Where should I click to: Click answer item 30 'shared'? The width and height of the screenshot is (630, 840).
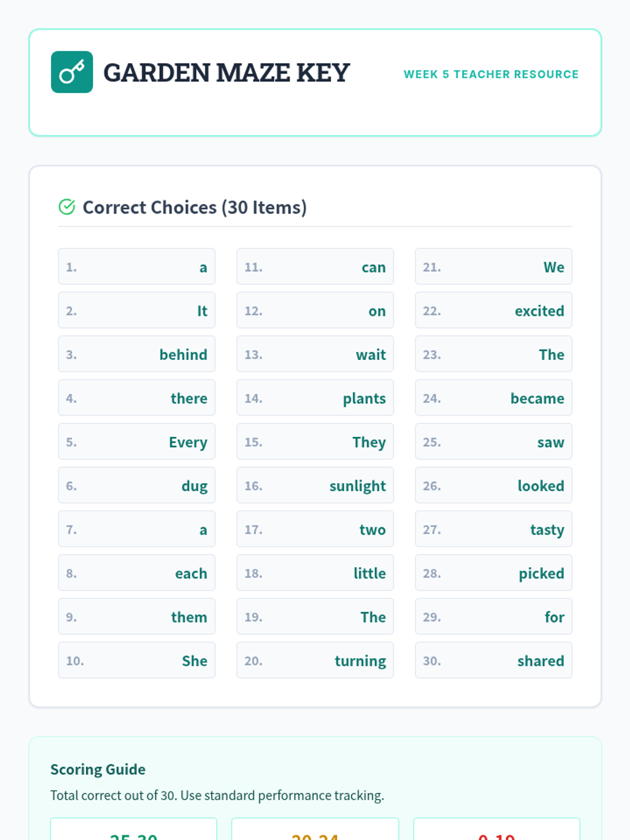[493, 660]
